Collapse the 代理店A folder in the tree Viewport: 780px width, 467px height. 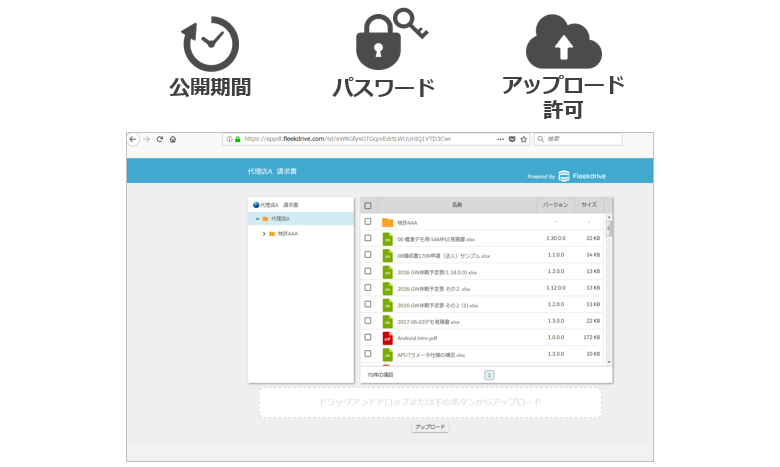[x=257, y=218]
